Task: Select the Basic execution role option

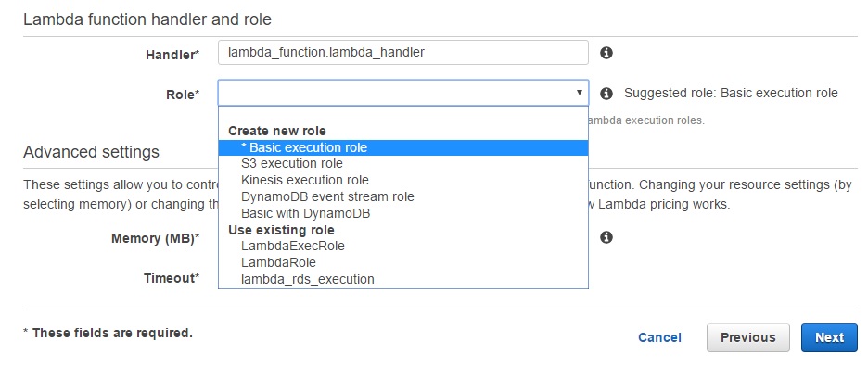Action: (x=403, y=147)
